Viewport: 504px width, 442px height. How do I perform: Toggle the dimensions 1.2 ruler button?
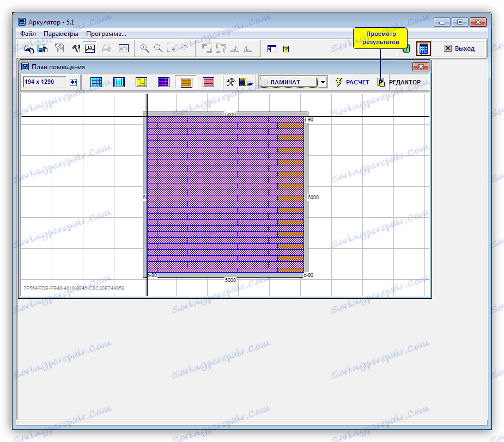pyautogui.click(x=90, y=48)
